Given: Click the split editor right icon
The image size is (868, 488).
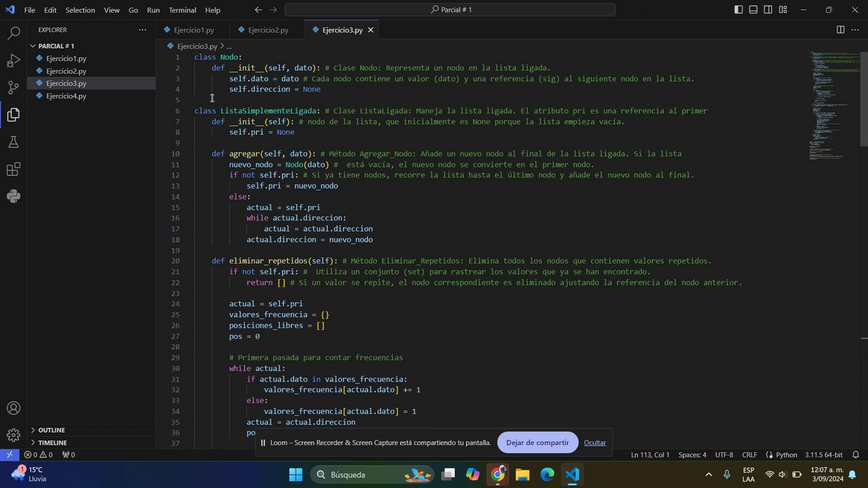Looking at the screenshot, I should pyautogui.click(x=840, y=30).
